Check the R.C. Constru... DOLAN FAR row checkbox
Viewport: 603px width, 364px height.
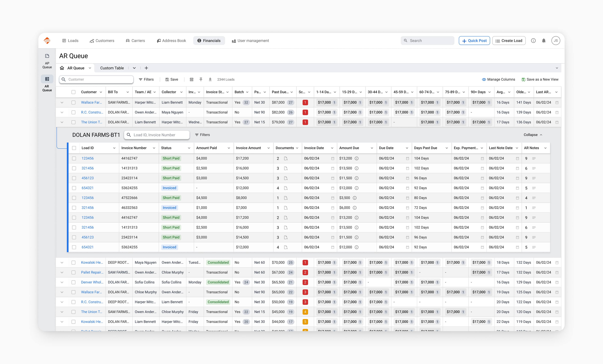[73, 112]
